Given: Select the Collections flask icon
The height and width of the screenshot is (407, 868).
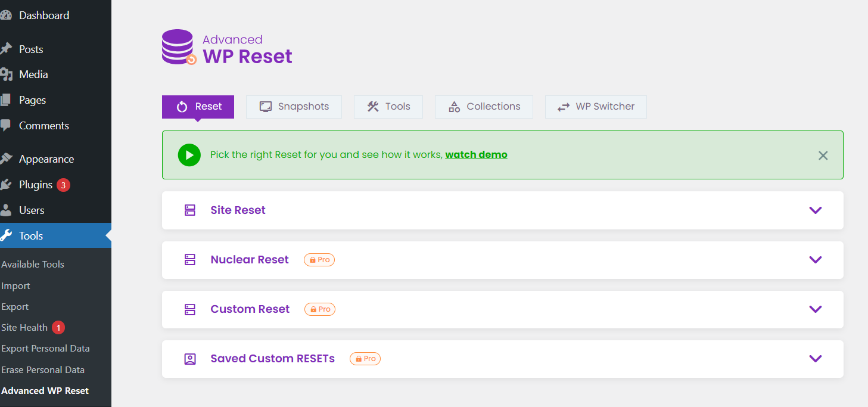Looking at the screenshot, I should 454,106.
